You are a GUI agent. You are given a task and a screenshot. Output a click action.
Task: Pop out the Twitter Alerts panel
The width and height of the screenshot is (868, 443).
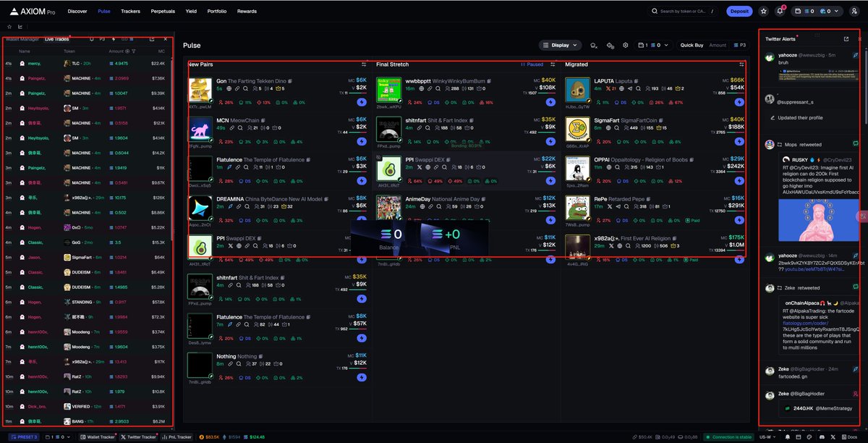(846, 39)
